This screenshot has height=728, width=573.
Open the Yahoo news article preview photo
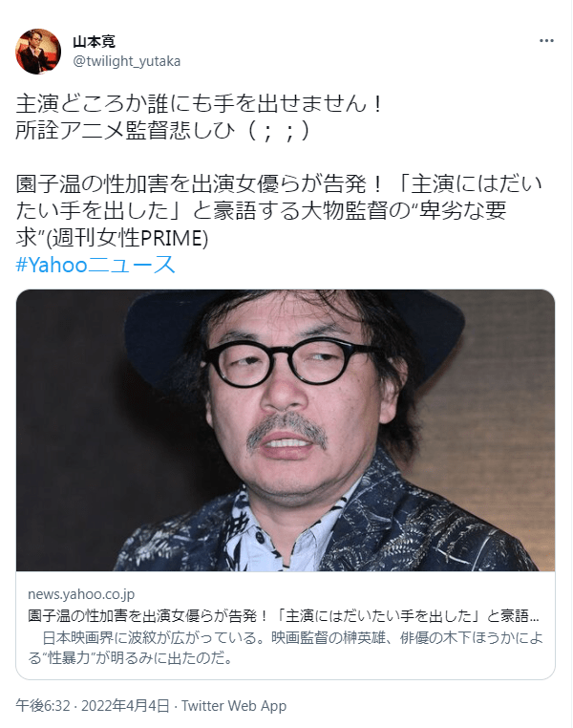pos(286,430)
